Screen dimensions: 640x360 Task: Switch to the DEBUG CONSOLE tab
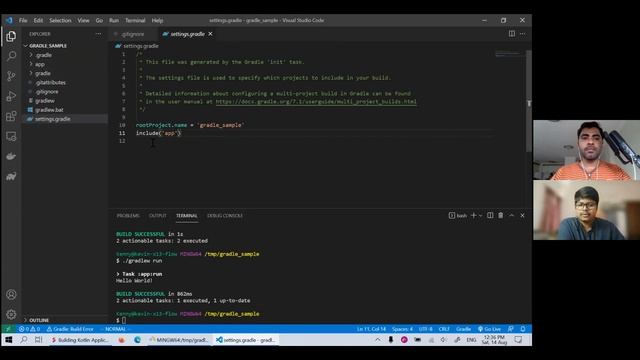tap(225, 216)
